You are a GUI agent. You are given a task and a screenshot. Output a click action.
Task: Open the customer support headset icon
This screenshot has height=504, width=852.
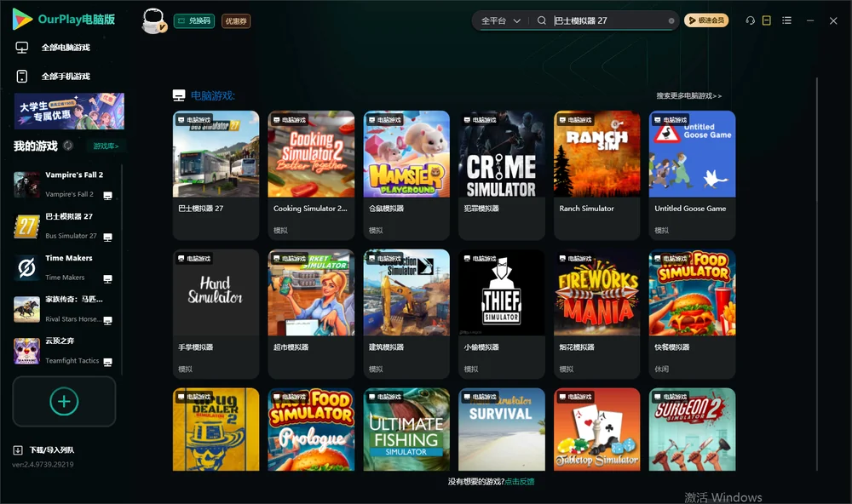(x=750, y=20)
